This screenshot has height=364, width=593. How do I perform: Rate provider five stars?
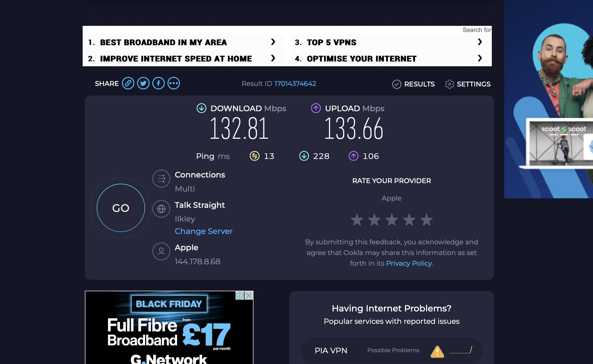[426, 220]
